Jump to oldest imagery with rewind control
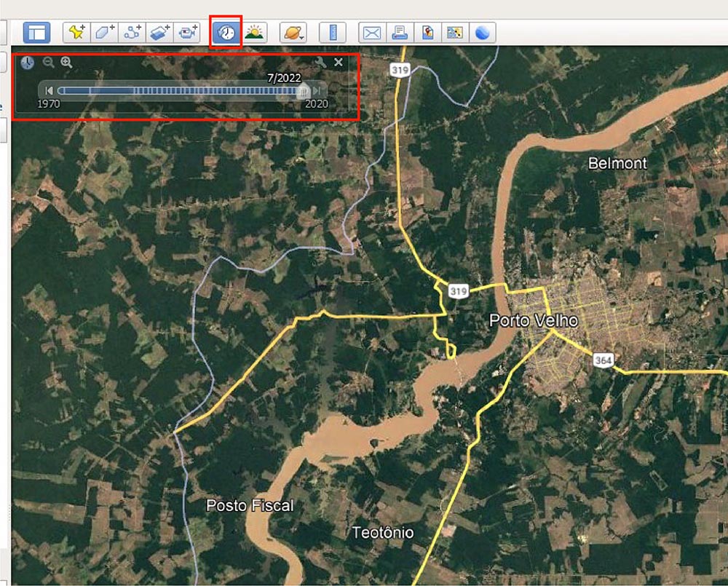This screenshot has height=586, width=728. [x=49, y=91]
